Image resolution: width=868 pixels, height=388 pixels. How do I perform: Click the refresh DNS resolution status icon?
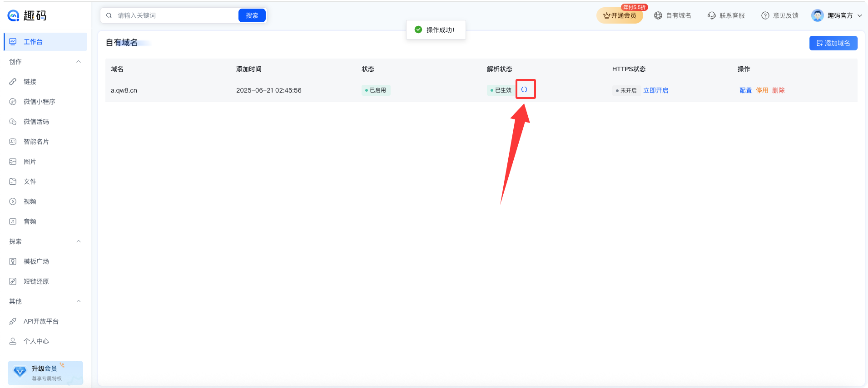[524, 89]
